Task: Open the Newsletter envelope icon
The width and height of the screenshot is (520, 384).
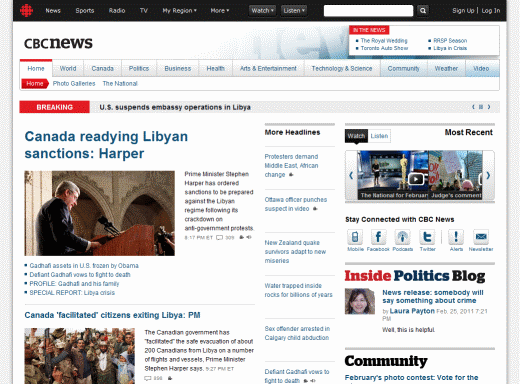Action: pos(481,237)
